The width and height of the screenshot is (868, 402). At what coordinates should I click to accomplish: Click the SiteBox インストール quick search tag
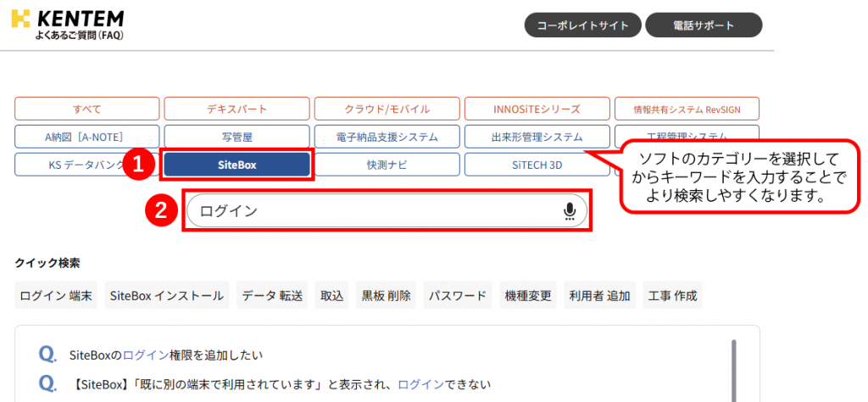pyautogui.click(x=167, y=296)
